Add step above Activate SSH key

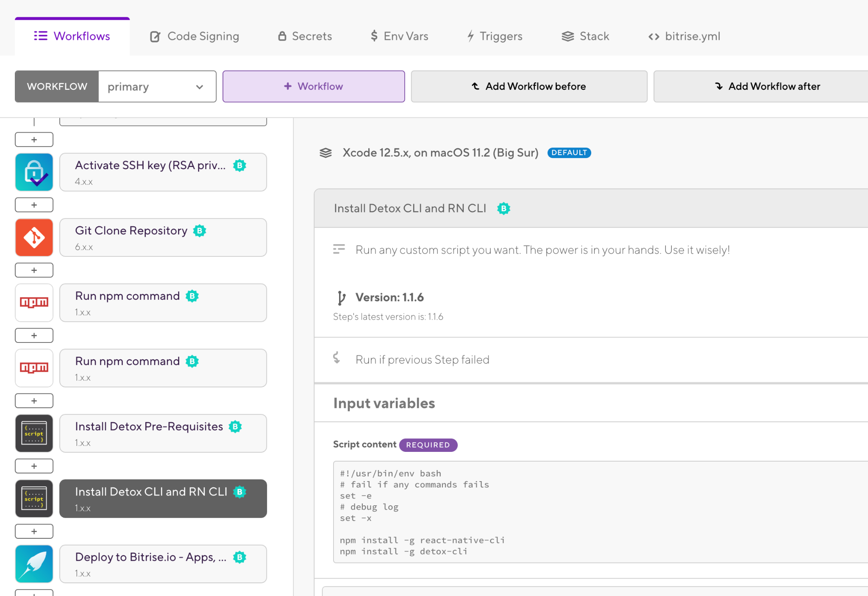tap(34, 139)
